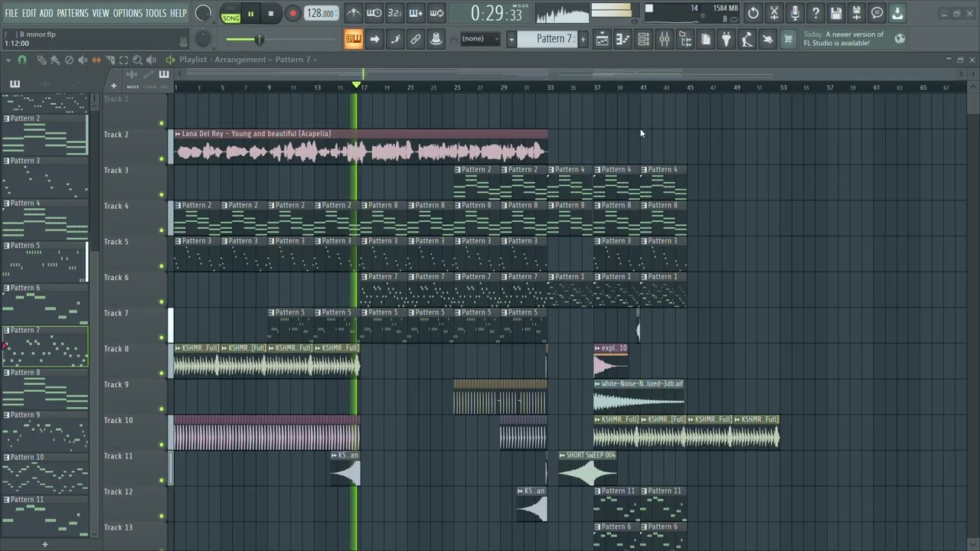Toggle mute light on Track 5
The height and width of the screenshot is (551, 980).
162,266
